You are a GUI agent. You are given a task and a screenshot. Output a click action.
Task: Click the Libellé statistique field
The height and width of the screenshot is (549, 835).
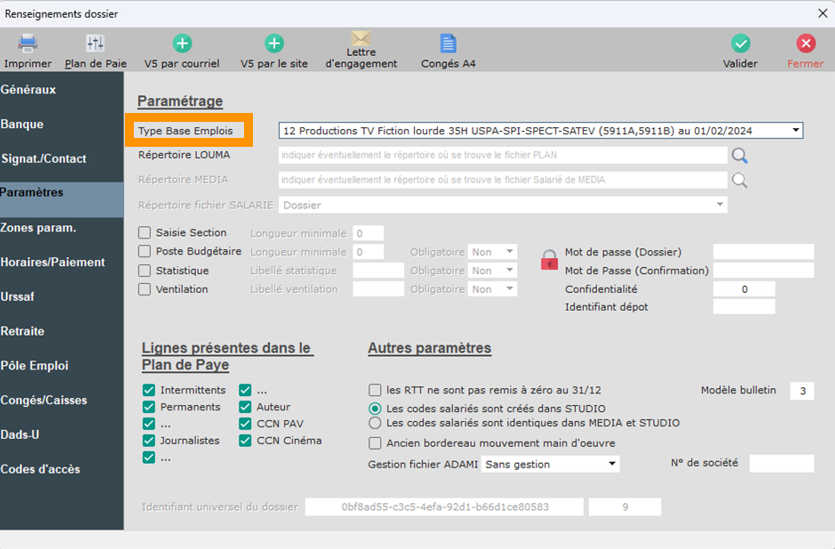tap(378, 271)
